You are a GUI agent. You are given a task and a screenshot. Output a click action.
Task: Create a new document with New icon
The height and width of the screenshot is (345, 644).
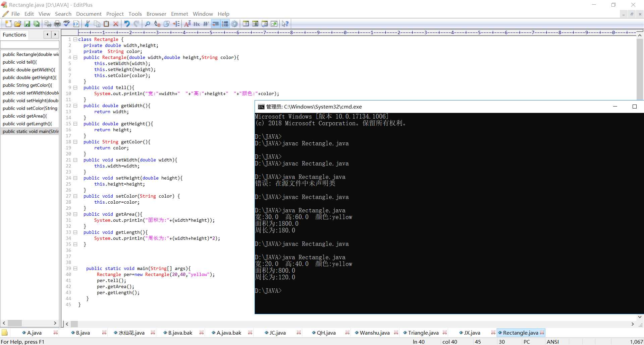pos(8,24)
